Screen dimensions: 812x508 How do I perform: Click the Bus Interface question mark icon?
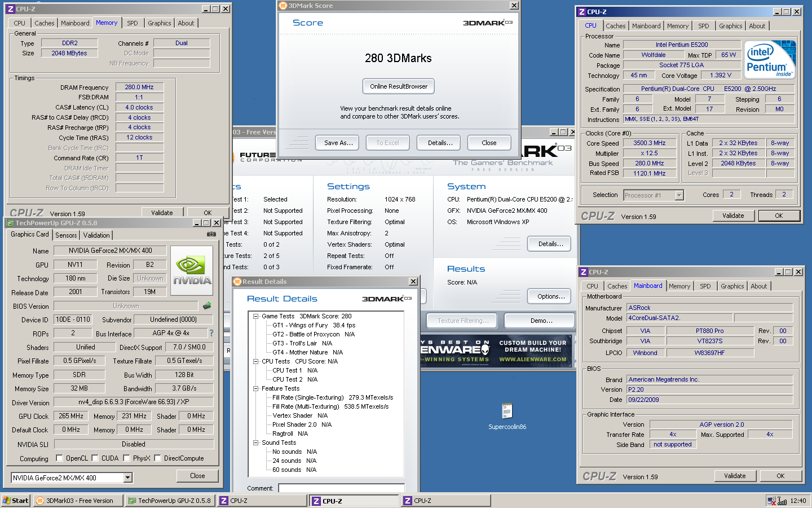coord(211,333)
